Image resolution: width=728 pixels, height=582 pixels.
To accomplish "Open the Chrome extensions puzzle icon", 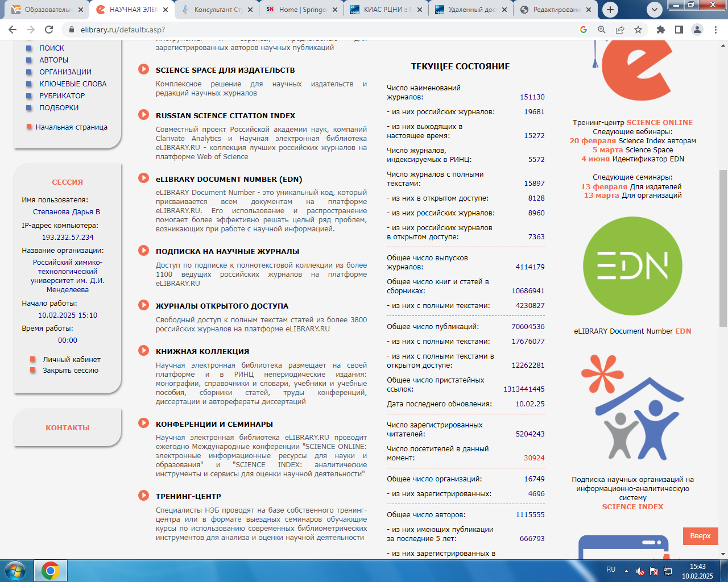I will [x=660, y=30].
